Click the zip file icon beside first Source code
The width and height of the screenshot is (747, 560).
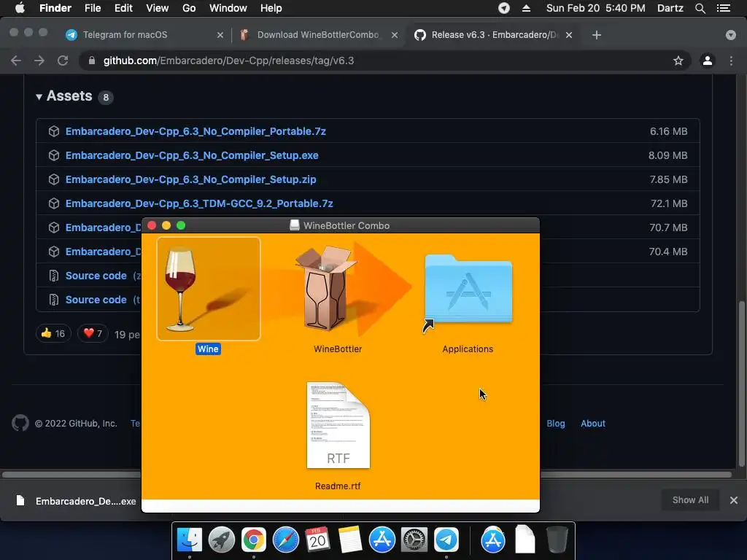point(54,276)
